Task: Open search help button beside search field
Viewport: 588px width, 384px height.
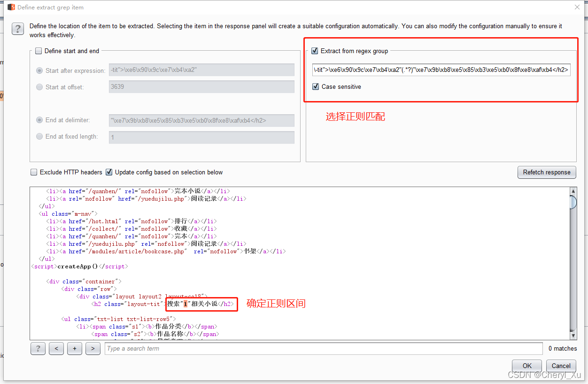Action: tap(38, 349)
